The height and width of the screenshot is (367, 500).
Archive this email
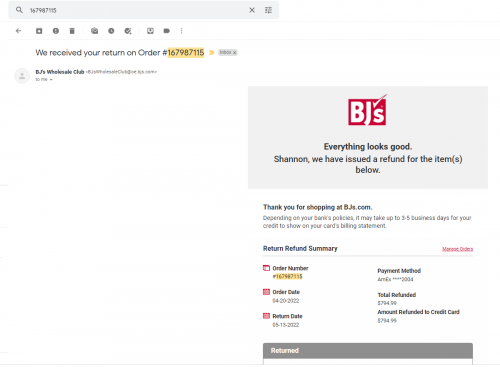[39, 31]
